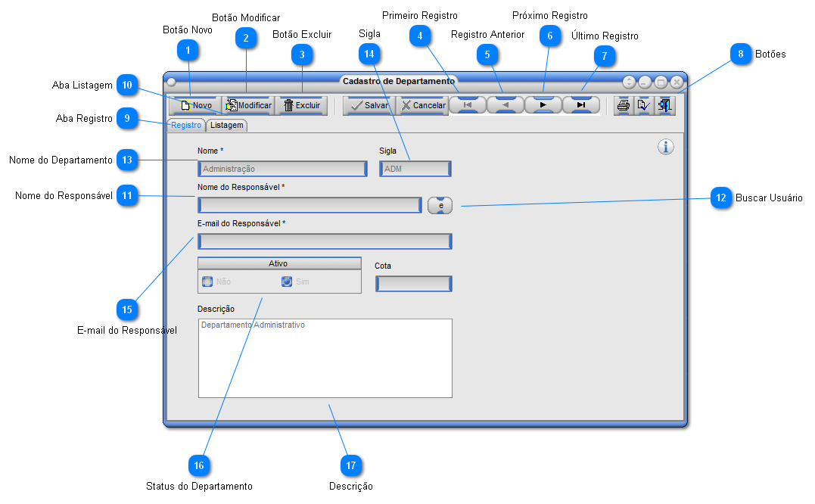815x504 pixels.
Task: Jump to the last record
Action: tap(581, 105)
